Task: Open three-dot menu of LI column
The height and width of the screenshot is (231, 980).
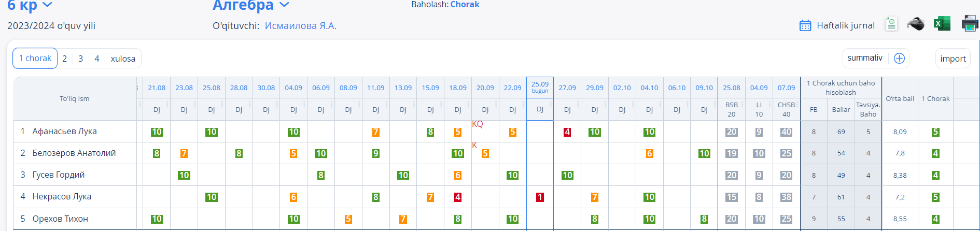Action: tap(770, 104)
